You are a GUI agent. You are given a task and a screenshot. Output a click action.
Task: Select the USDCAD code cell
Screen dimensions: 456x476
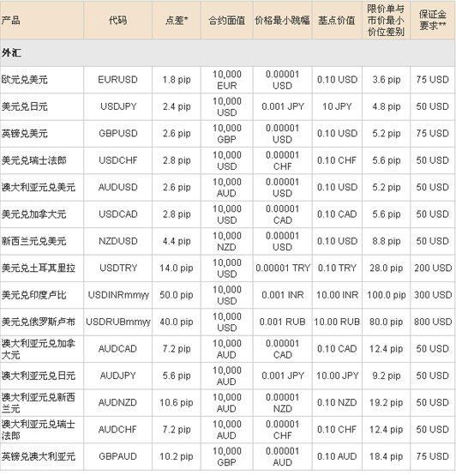pos(118,214)
